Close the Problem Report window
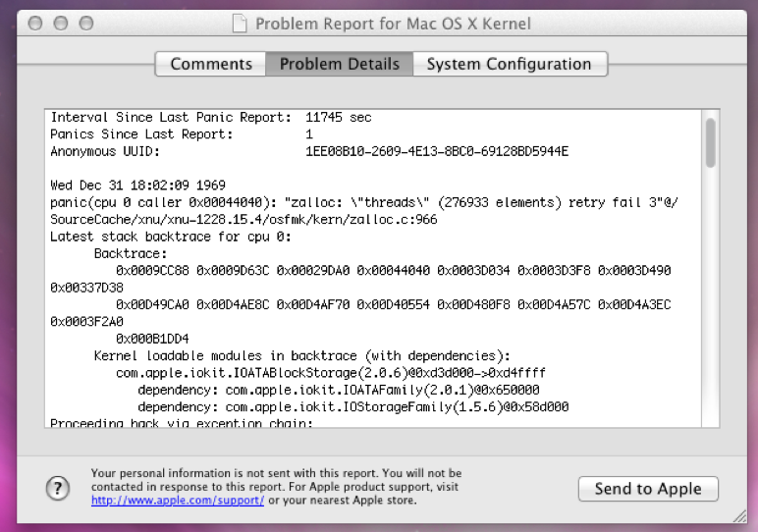 [x=35, y=24]
